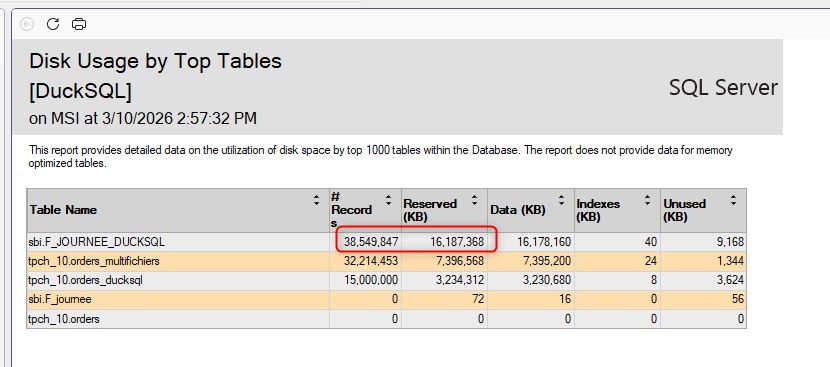The height and width of the screenshot is (367, 830).
Task: Click the 15,000,000 records value
Action: 371,280
